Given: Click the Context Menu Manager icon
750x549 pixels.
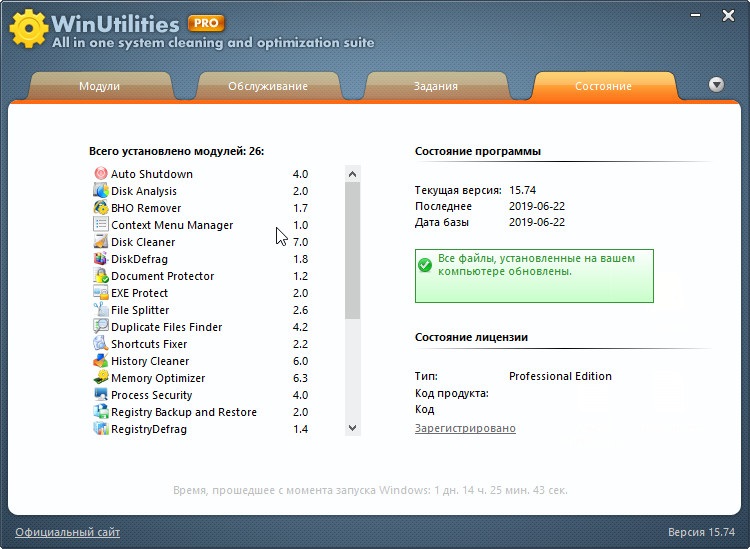Looking at the screenshot, I should coord(100,224).
